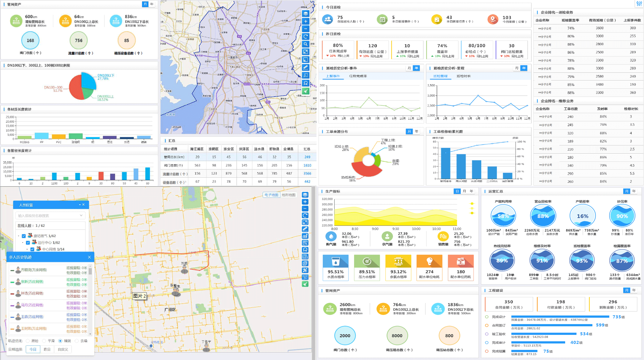Click the 昨日 date button
644x360 pixels.
[47, 349]
